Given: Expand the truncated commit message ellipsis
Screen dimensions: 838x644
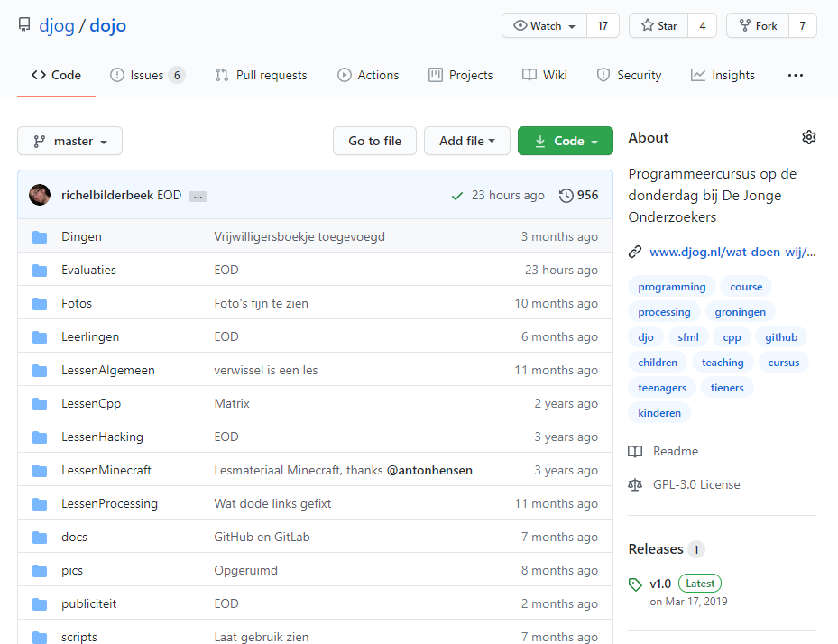Looking at the screenshot, I should point(197,195).
